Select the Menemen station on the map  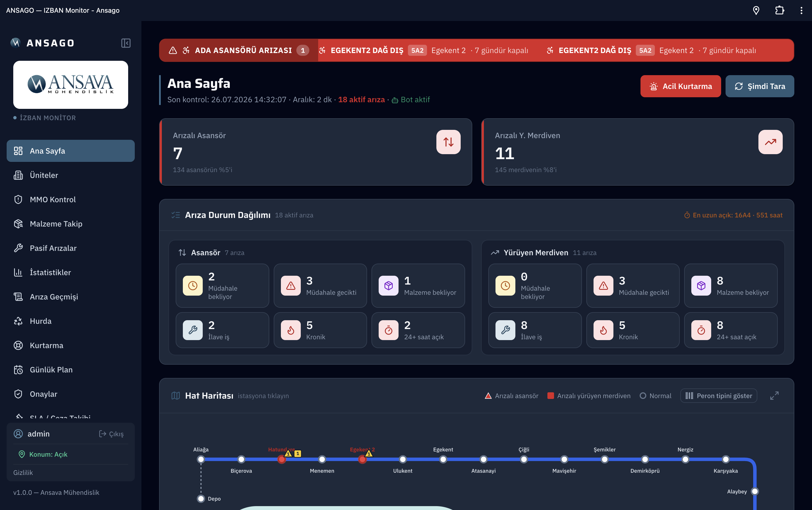(x=322, y=459)
